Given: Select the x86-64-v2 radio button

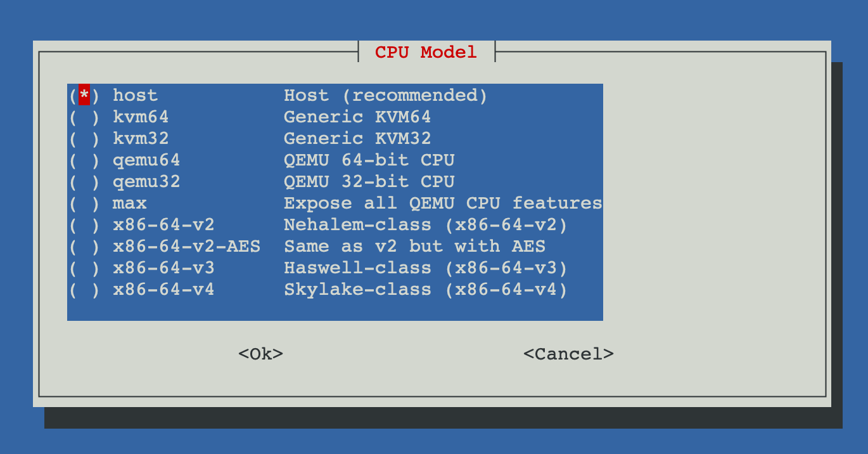Looking at the screenshot, I should click(84, 225).
